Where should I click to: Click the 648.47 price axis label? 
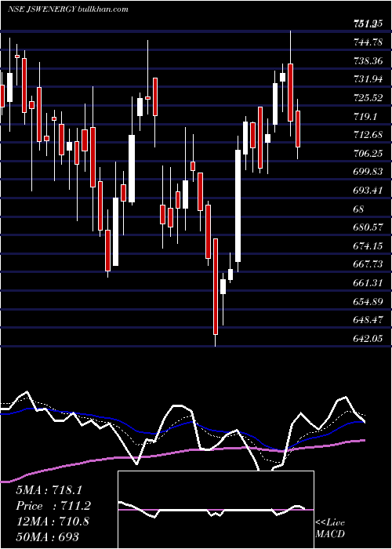368,320
